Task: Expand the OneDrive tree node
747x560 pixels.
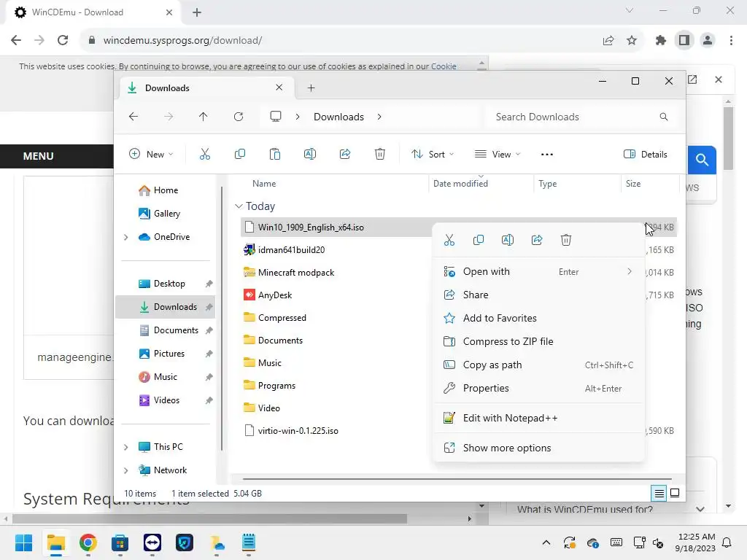Action: (x=125, y=237)
